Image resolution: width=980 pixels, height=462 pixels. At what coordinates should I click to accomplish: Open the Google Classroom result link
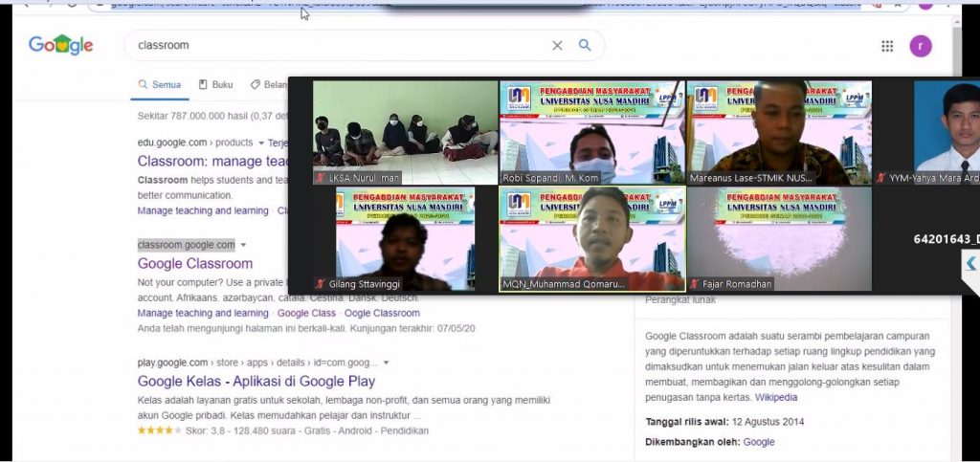click(195, 263)
